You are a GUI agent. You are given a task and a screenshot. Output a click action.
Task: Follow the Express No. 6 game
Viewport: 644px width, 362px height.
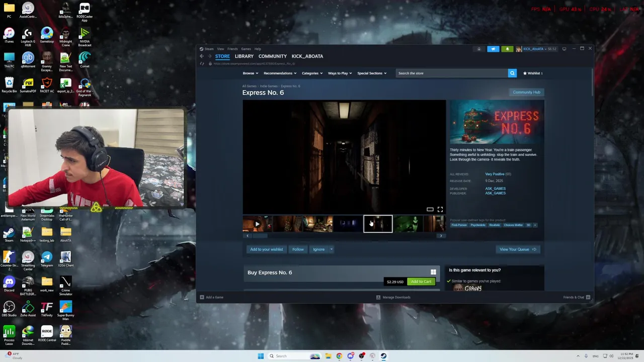298,249
